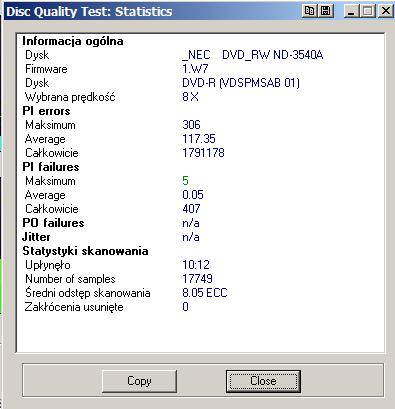Click the save floppy disk icon

point(325,11)
